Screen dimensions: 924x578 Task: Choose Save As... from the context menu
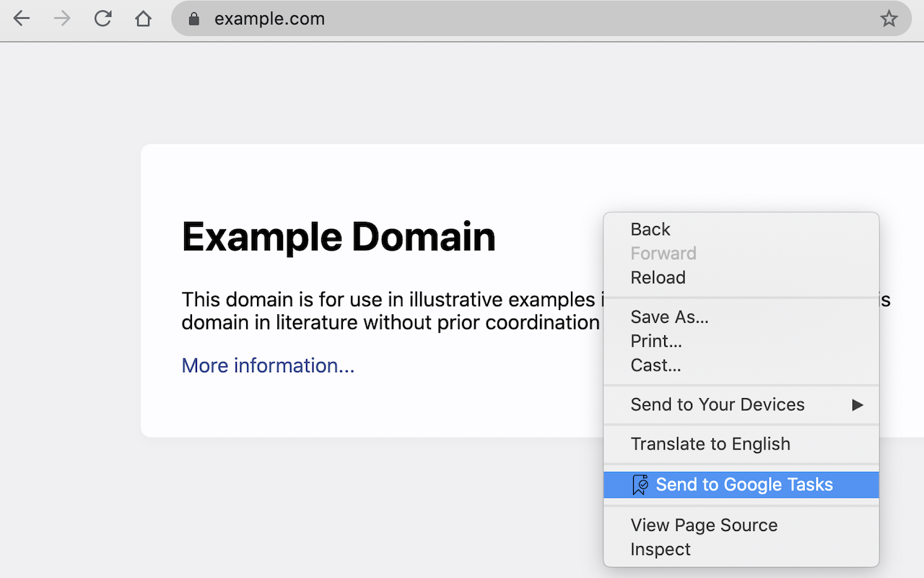click(x=669, y=317)
